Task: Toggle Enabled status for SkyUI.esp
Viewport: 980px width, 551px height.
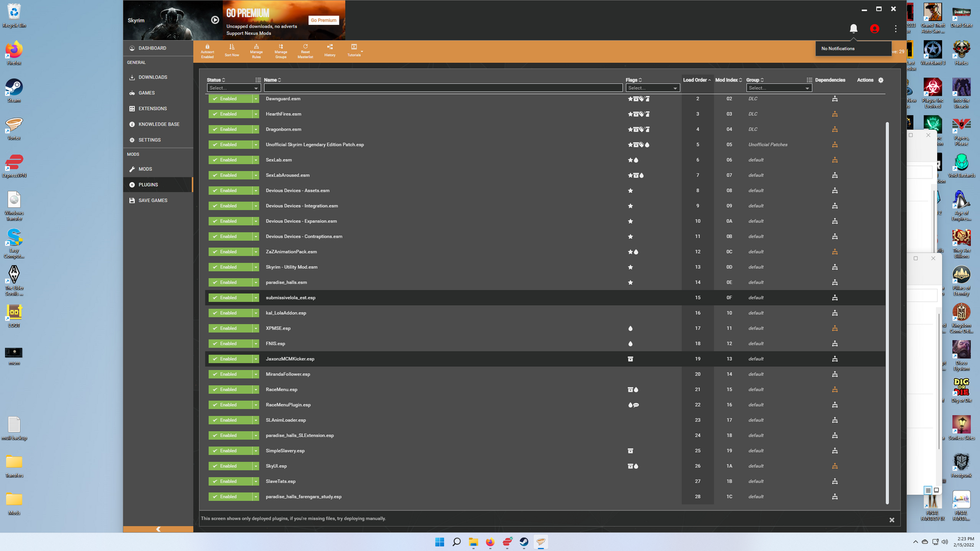Action: 231,466
